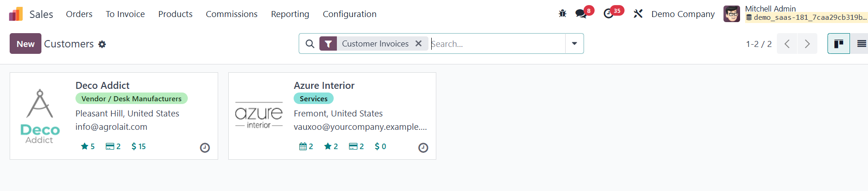The image size is (868, 191).
Task: Click the New customer button
Action: coord(25,44)
